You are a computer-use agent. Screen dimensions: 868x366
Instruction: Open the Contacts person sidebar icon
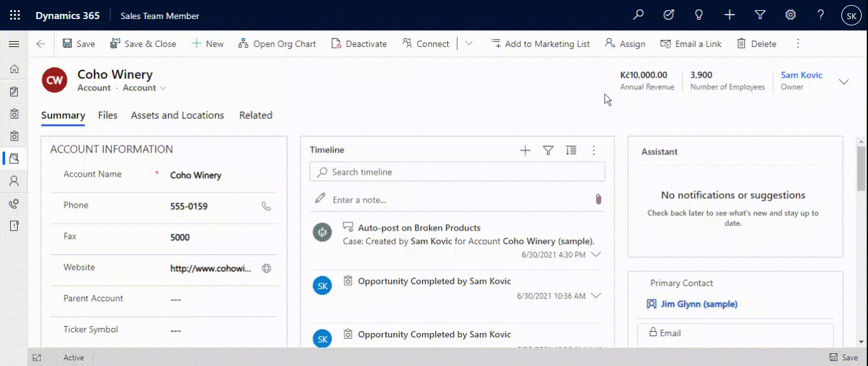click(x=14, y=181)
